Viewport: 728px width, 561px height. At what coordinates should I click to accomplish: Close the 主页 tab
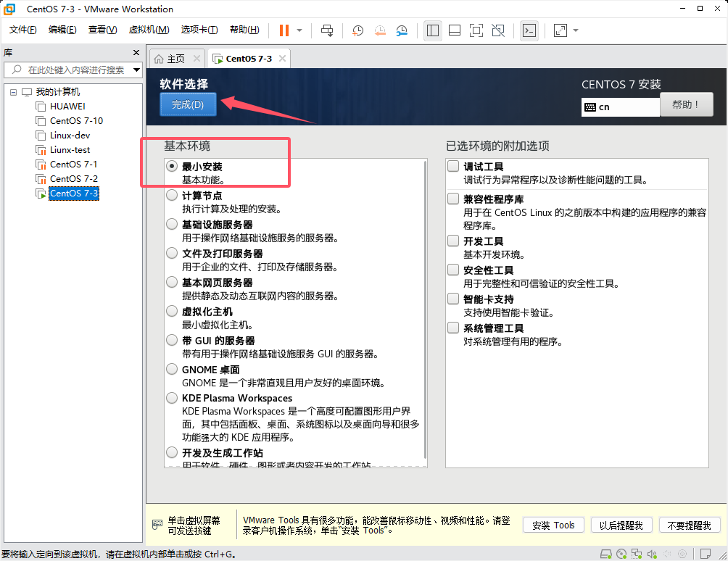point(197,59)
